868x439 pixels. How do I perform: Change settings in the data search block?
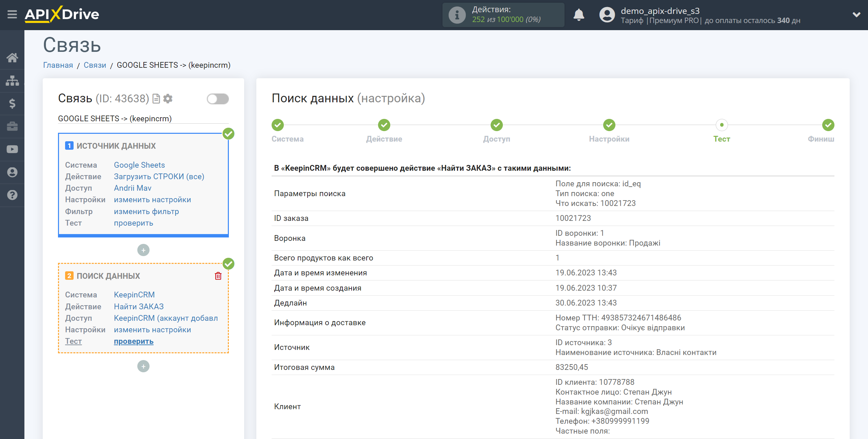click(153, 330)
